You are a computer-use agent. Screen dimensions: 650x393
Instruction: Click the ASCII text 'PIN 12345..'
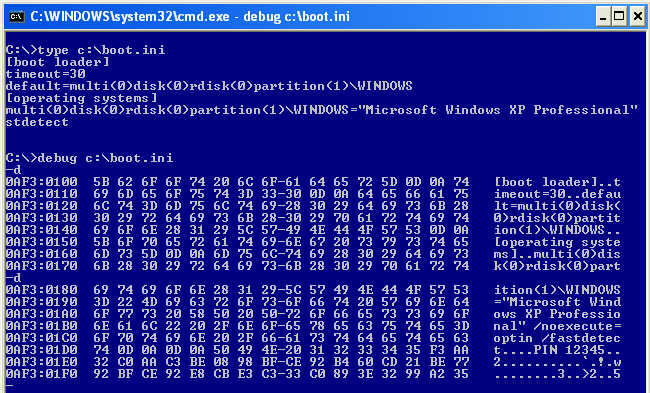coord(577,350)
